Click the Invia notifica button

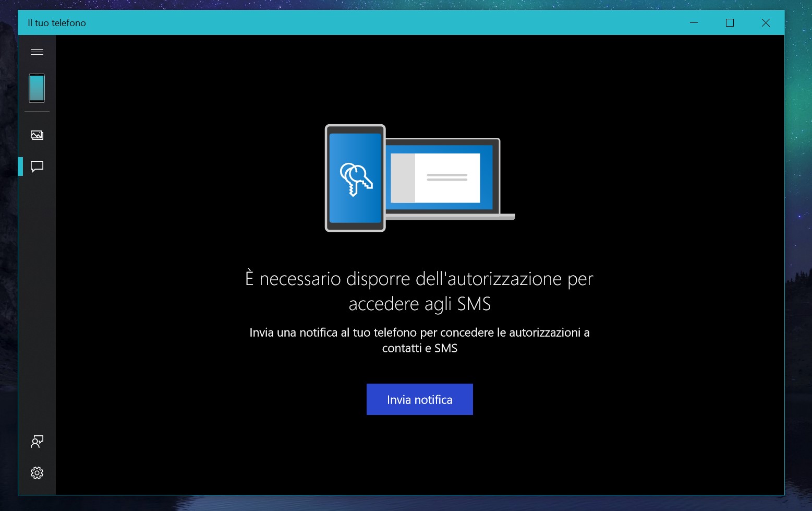420,399
